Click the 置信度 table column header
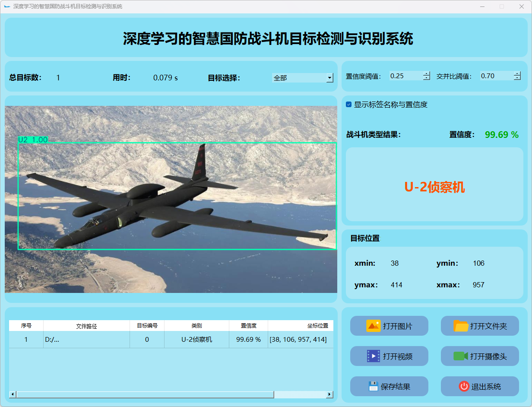Viewport: 532px width, 407px height. click(248, 326)
